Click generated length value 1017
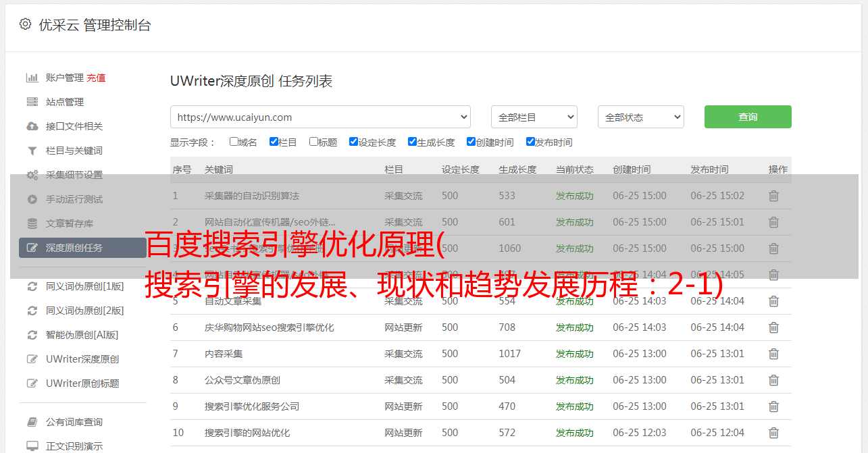868x453 pixels. (510, 354)
